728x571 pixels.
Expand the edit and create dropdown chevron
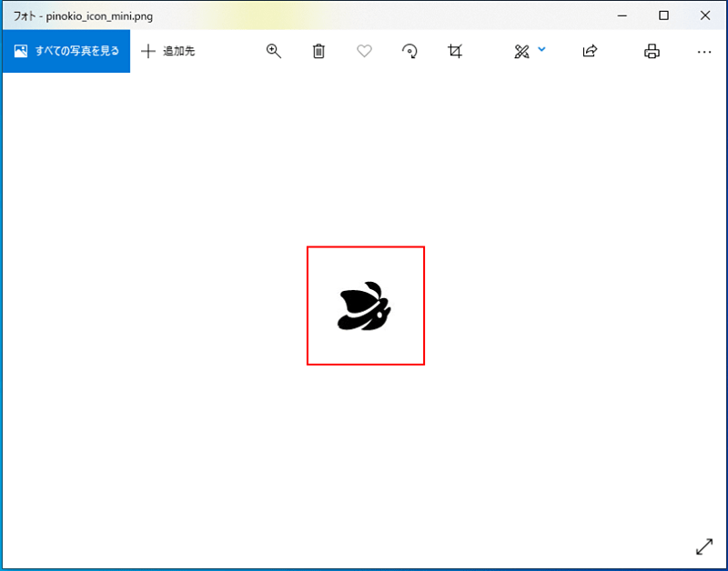tap(541, 49)
